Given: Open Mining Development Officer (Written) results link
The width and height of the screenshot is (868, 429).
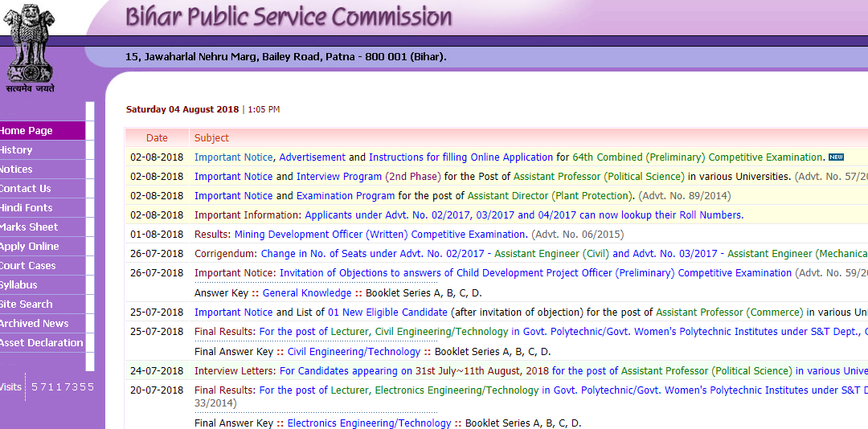Looking at the screenshot, I should pyautogui.click(x=381, y=235).
